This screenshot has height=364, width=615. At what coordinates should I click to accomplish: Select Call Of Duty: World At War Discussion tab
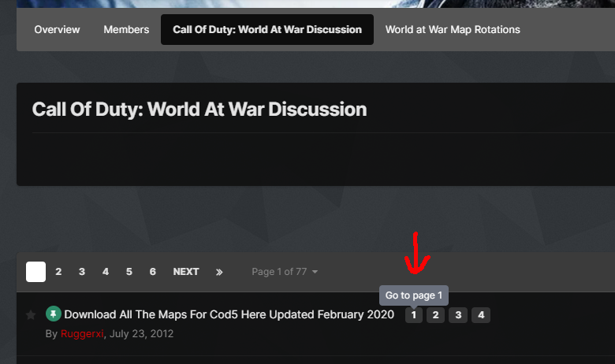click(x=267, y=30)
